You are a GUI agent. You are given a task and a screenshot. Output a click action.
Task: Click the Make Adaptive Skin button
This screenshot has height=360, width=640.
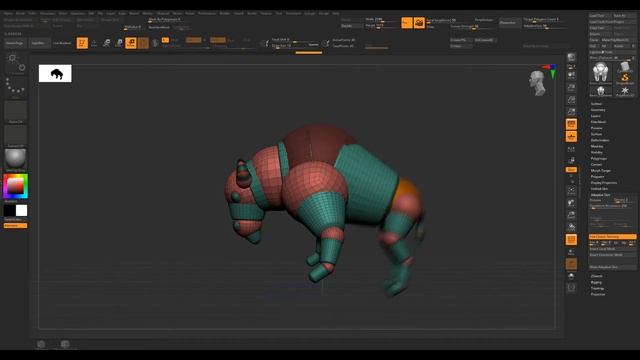612,267
